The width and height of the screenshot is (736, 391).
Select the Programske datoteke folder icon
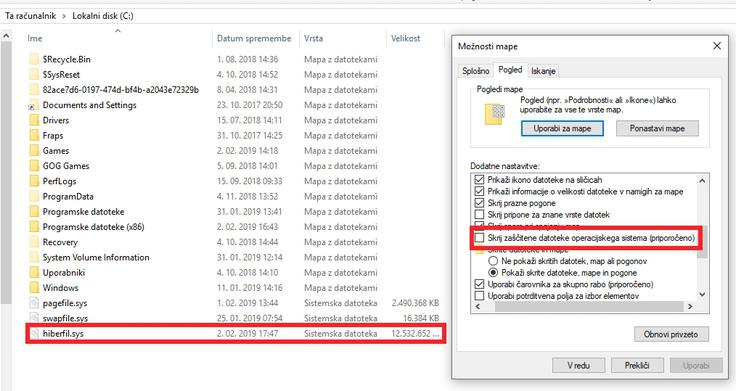pyautogui.click(x=34, y=212)
